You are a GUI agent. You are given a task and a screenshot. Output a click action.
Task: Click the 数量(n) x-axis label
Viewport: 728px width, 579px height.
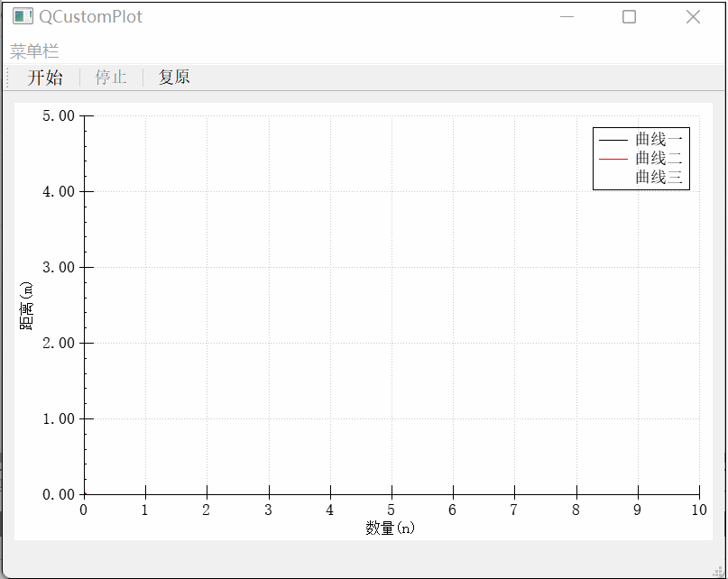pyautogui.click(x=390, y=528)
